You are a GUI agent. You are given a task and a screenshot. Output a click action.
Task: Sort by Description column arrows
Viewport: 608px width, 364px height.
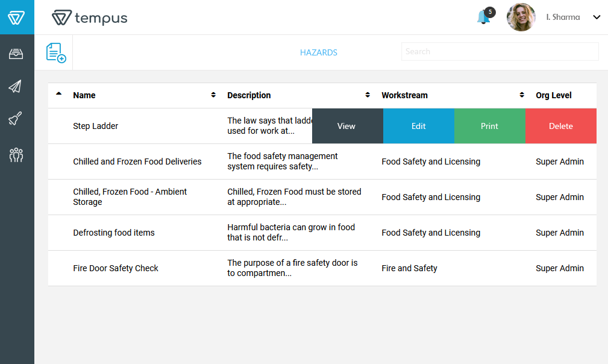(x=368, y=95)
